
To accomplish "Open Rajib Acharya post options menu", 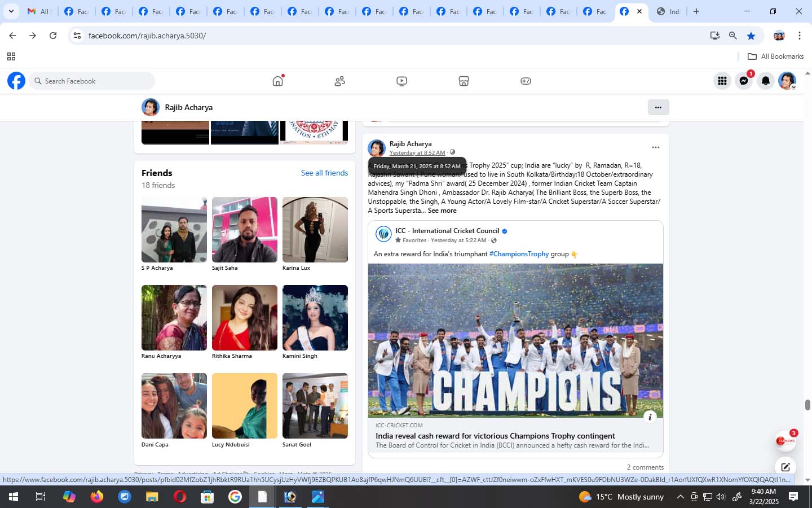I will pyautogui.click(x=655, y=147).
